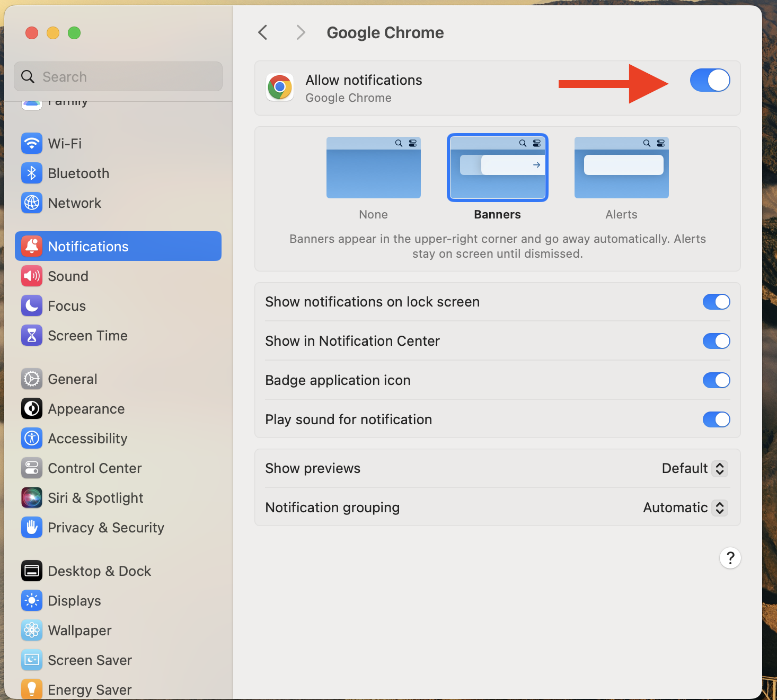Open General settings label
Viewport: 777px width, 700px height.
[73, 379]
